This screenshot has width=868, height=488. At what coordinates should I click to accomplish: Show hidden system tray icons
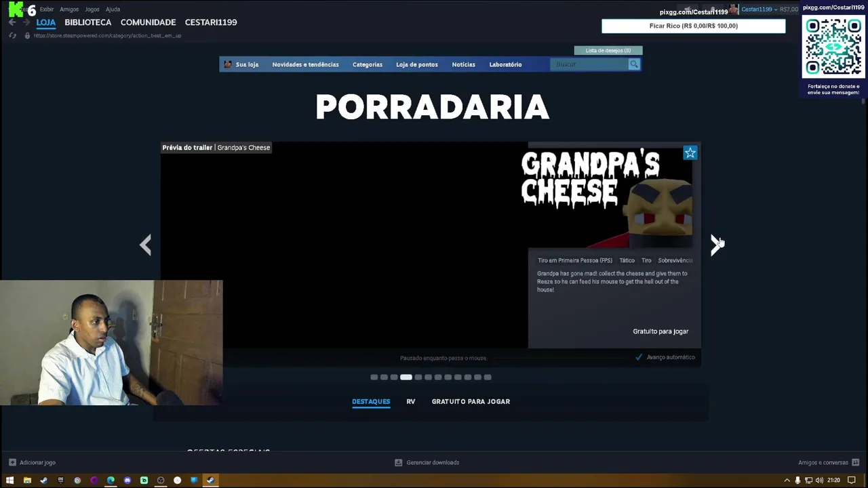787,481
